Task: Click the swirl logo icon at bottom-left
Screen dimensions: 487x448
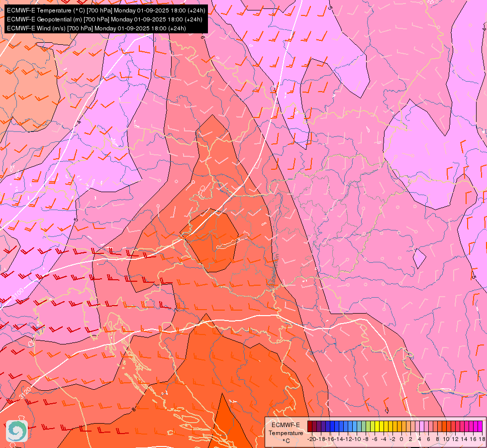Action: [x=17, y=431]
